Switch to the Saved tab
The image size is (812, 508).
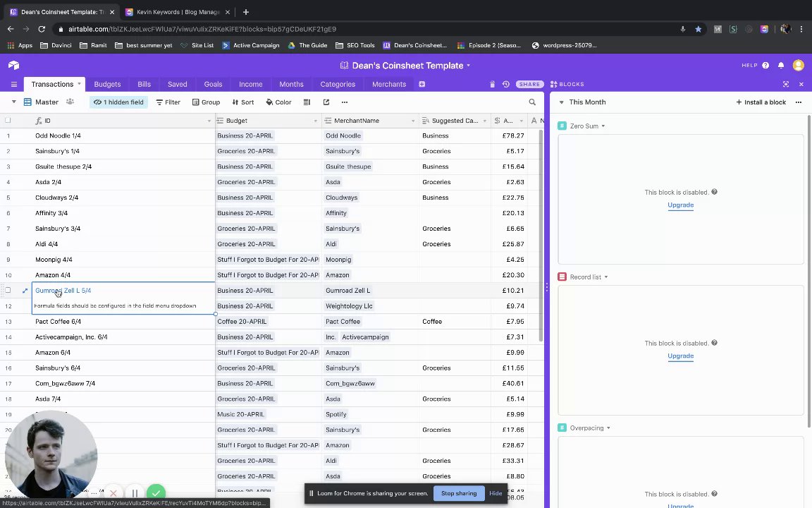pyautogui.click(x=177, y=84)
